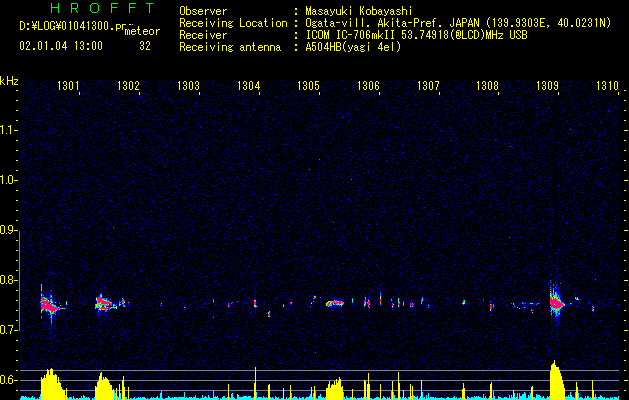
Task: Click the 1309 time marker
Action: [547, 85]
